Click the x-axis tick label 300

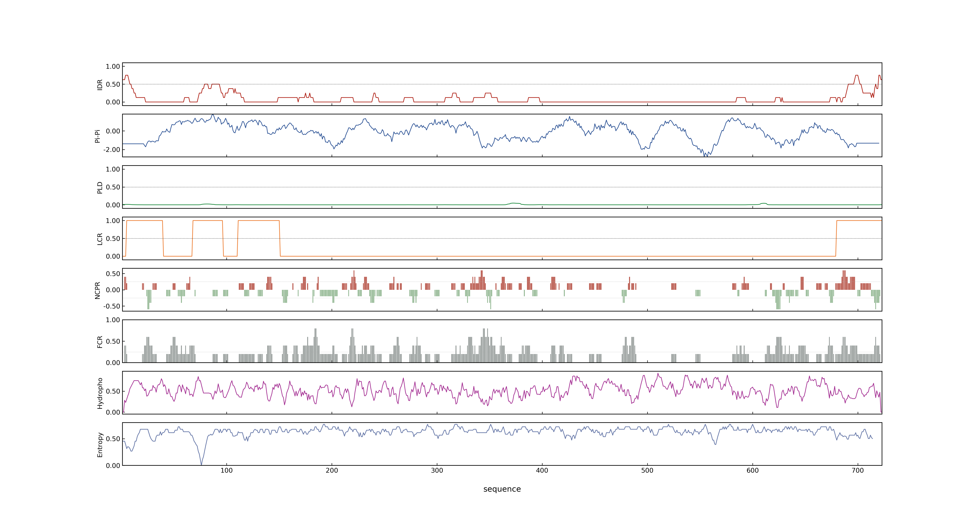[437, 470]
